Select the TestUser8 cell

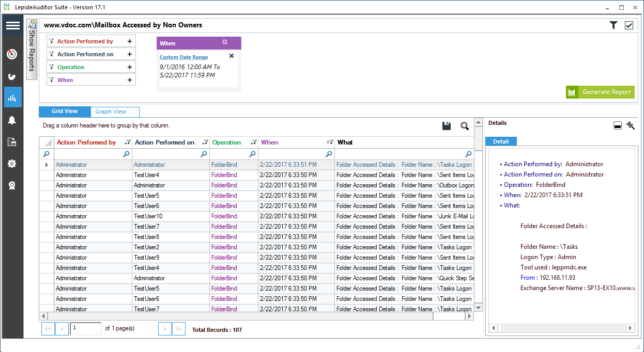click(171, 237)
